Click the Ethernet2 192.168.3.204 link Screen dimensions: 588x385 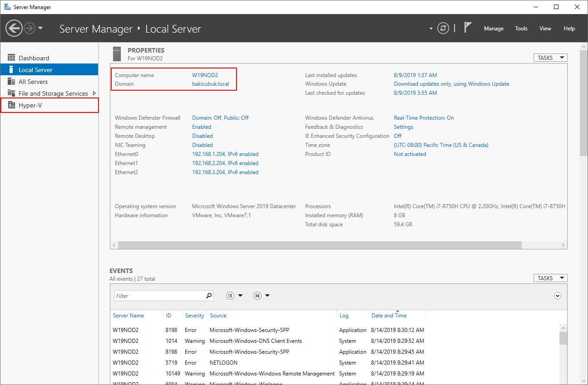tap(225, 172)
